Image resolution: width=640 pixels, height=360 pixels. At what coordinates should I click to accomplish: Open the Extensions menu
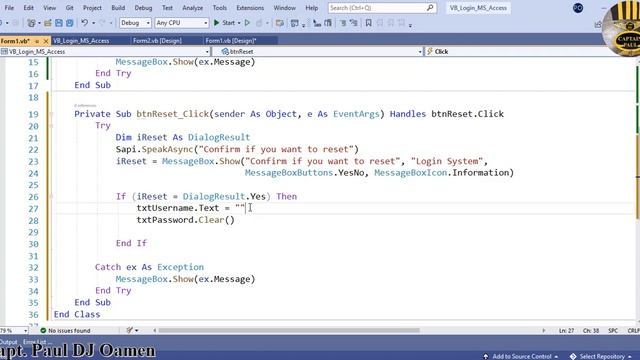pos(250,8)
